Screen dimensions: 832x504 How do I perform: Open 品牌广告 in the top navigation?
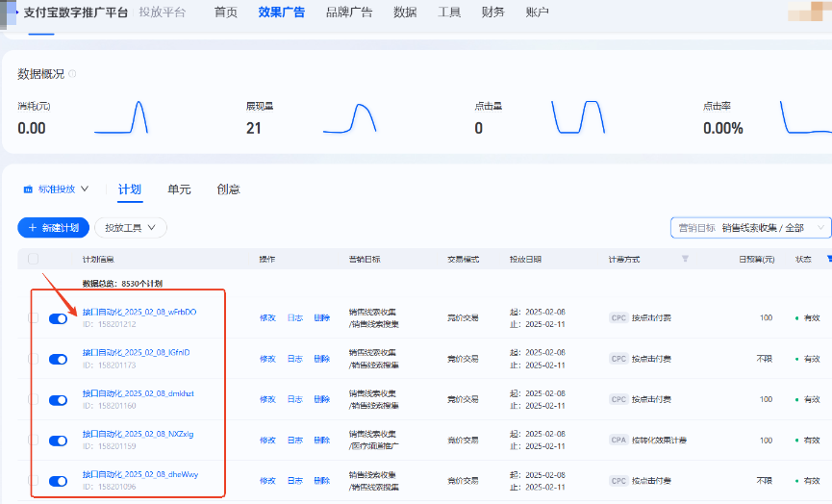pyautogui.click(x=349, y=13)
